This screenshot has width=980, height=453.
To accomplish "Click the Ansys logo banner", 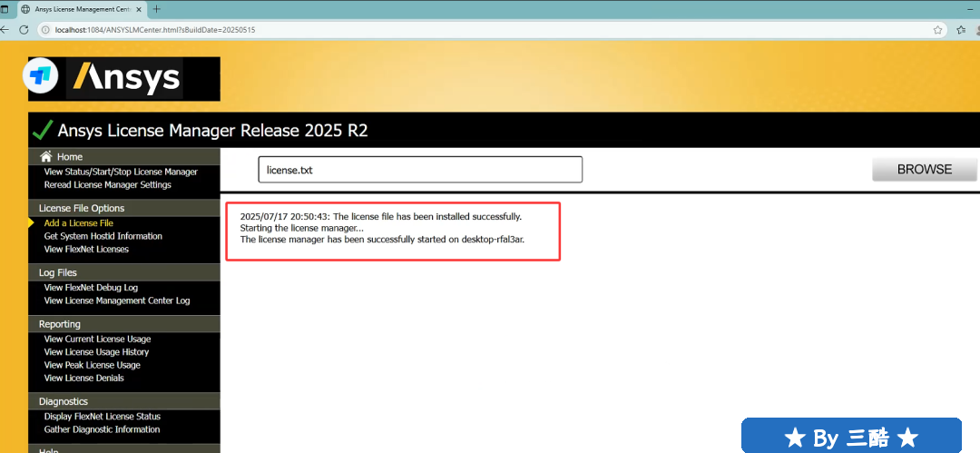I will (124, 79).
